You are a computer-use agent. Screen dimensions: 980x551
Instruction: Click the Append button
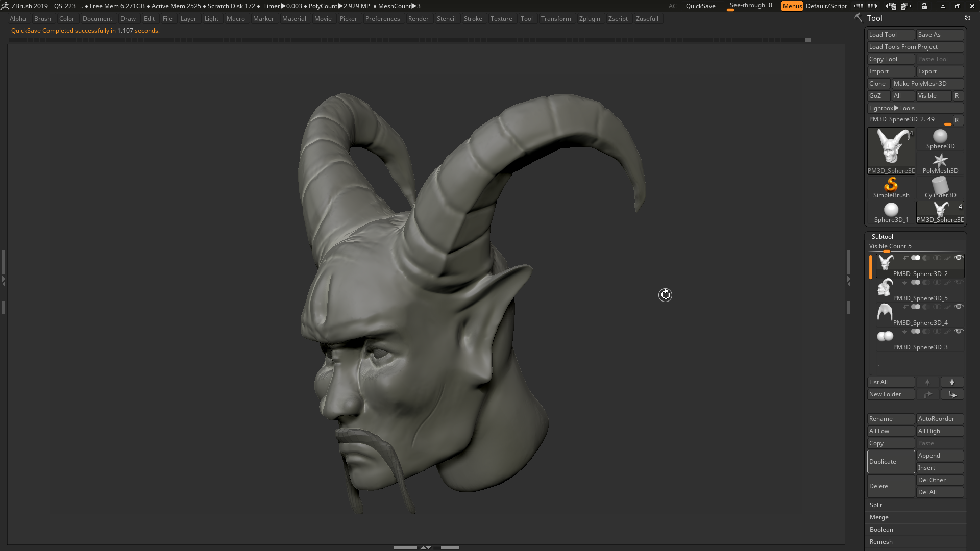(x=940, y=456)
